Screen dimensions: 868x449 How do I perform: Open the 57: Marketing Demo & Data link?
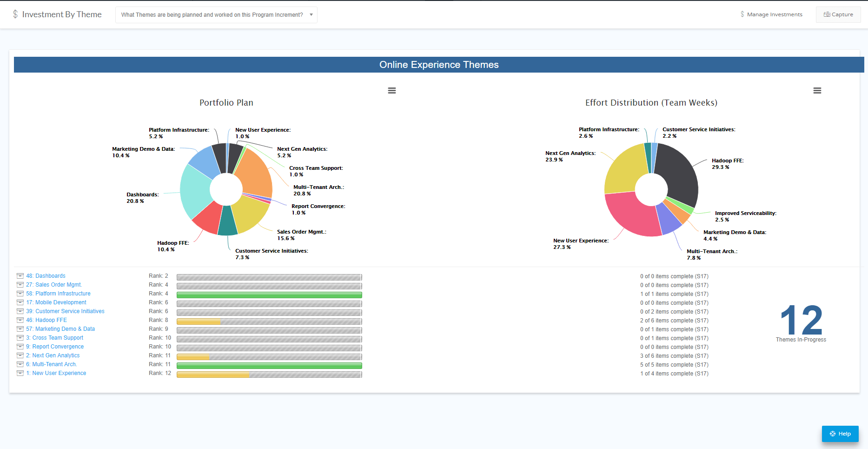(x=60, y=329)
